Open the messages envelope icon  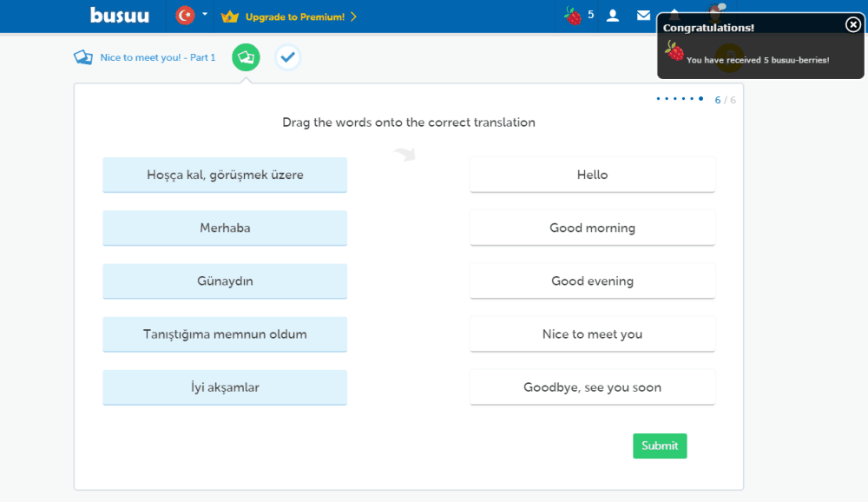click(x=643, y=16)
